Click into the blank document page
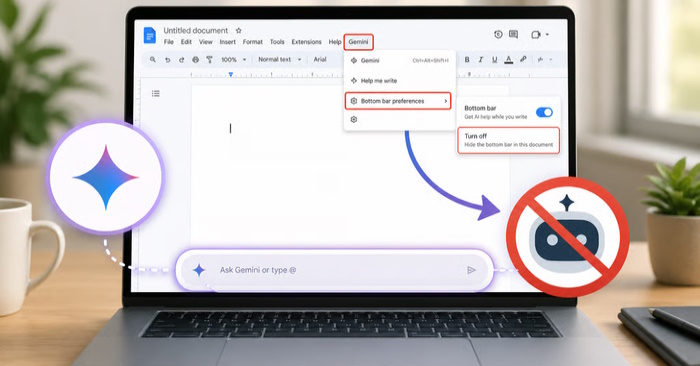Image resolution: width=700 pixels, height=366 pixels. [x=350, y=187]
